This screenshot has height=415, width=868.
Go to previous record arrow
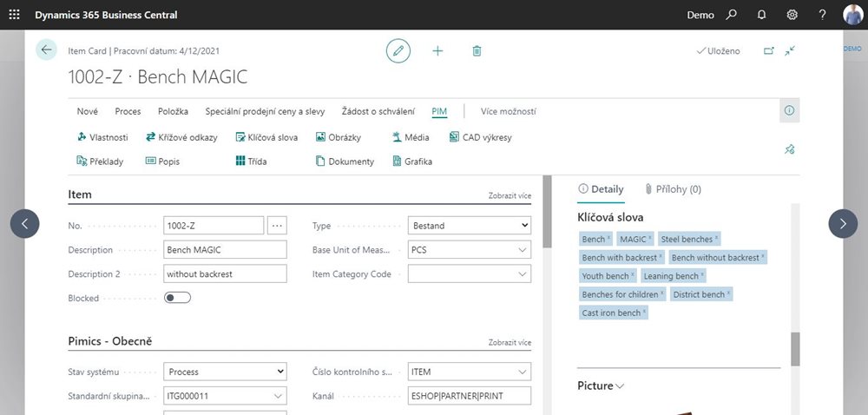(24, 223)
